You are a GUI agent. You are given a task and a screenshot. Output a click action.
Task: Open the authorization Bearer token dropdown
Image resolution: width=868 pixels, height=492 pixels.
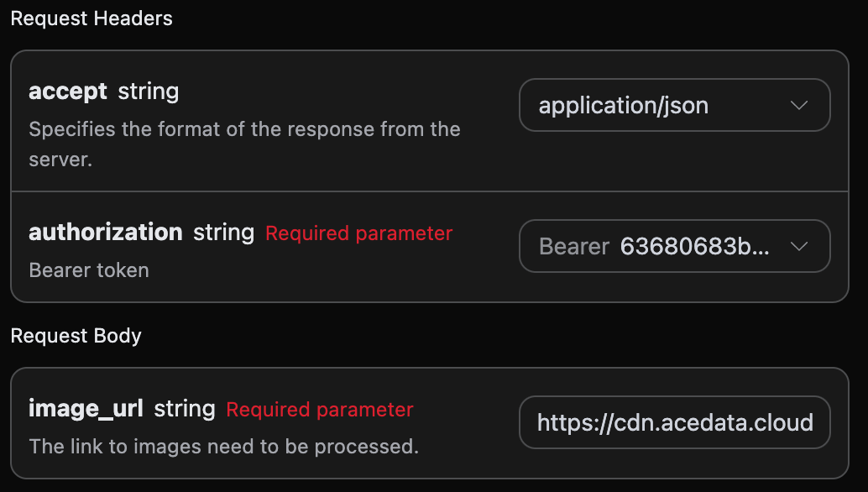tap(674, 247)
